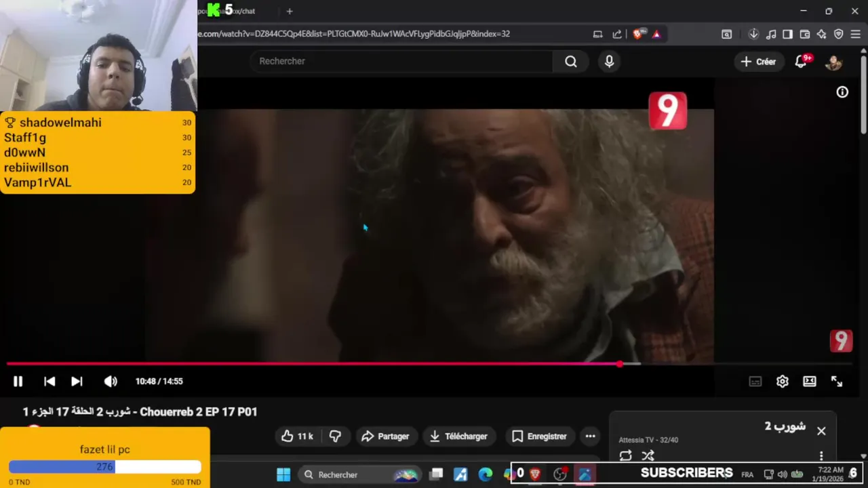This screenshot has width=868, height=488.
Task: Toggle the browser sidebar panel
Action: (787, 34)
